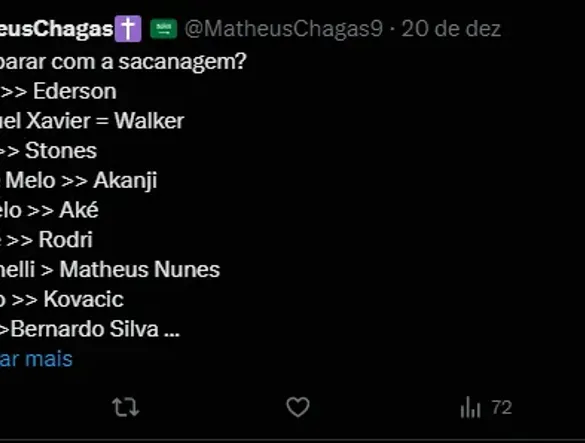
Task: Like the tweet with the heart icon
Action: (x=298, y=407)
